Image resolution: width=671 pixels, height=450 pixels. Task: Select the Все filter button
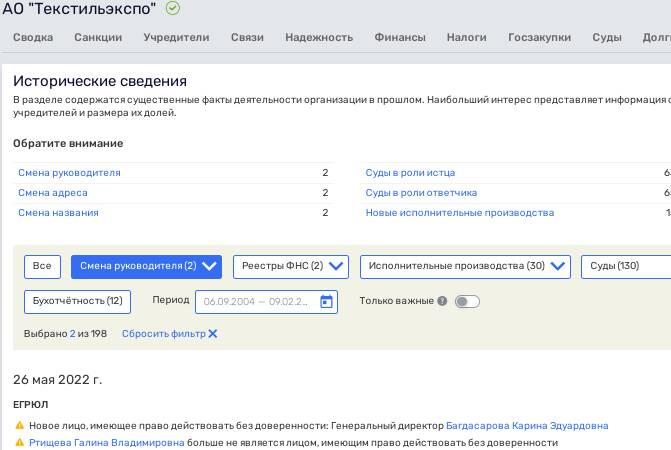(42, 266)
